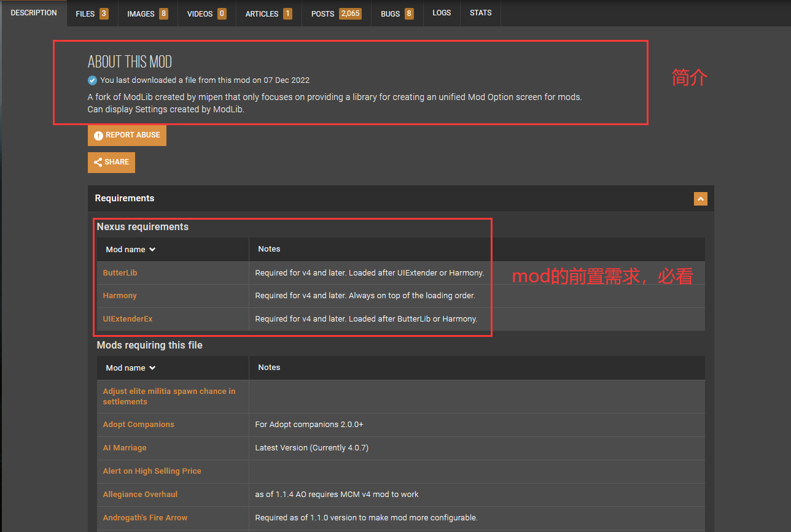Click the blue downloaded checkmark icon

pyautogui.click(x=92, y=80)
